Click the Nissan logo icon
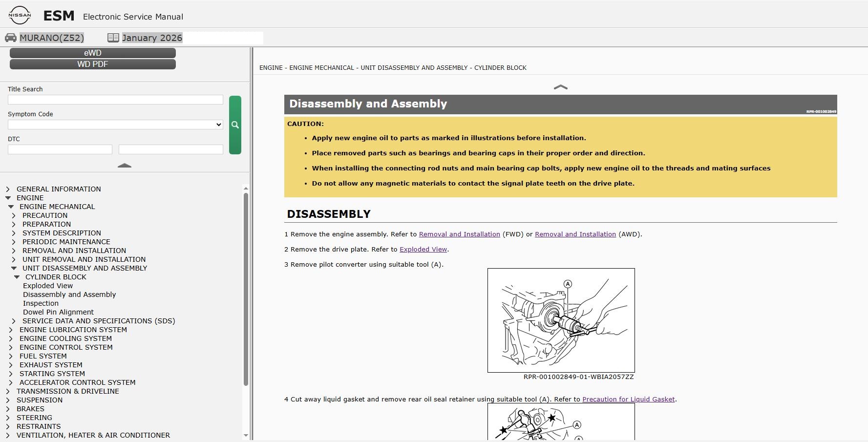Image resolution: width=868 pixels, height=442 pixels. (x=20, y=15)
